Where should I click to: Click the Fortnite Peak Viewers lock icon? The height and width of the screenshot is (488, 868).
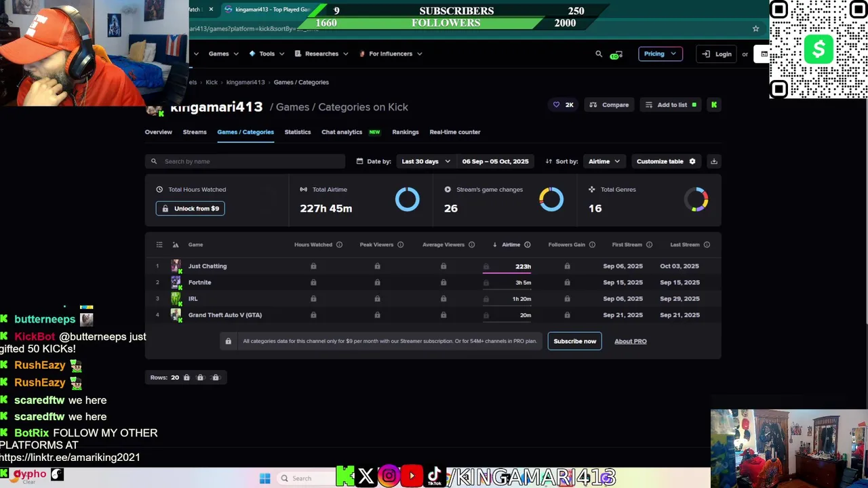(x=377, y=283)
